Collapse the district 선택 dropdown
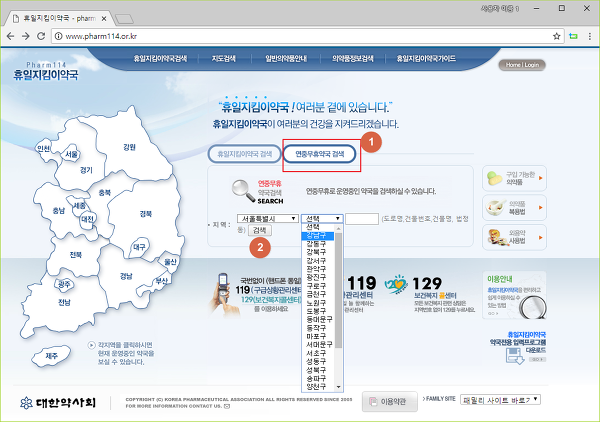The height and width of the screenshot is (422, 600). (x=322, y=218)
